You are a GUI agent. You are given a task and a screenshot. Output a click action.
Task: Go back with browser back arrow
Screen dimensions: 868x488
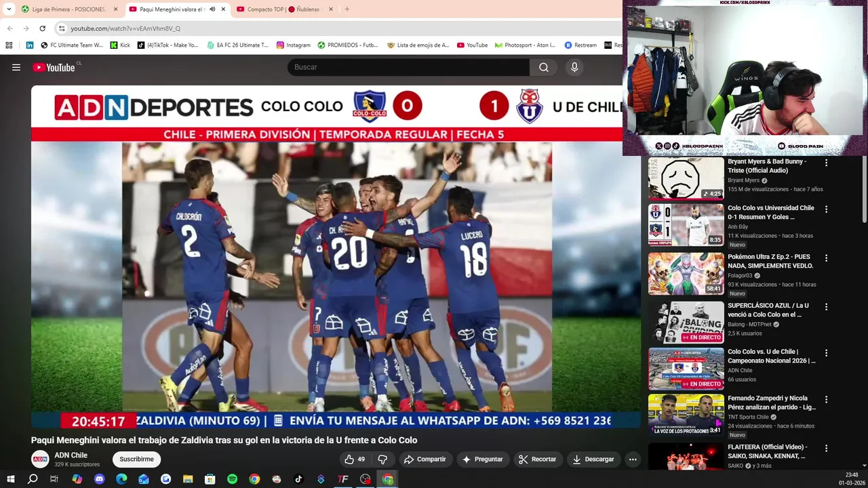[x=10, y=28]
